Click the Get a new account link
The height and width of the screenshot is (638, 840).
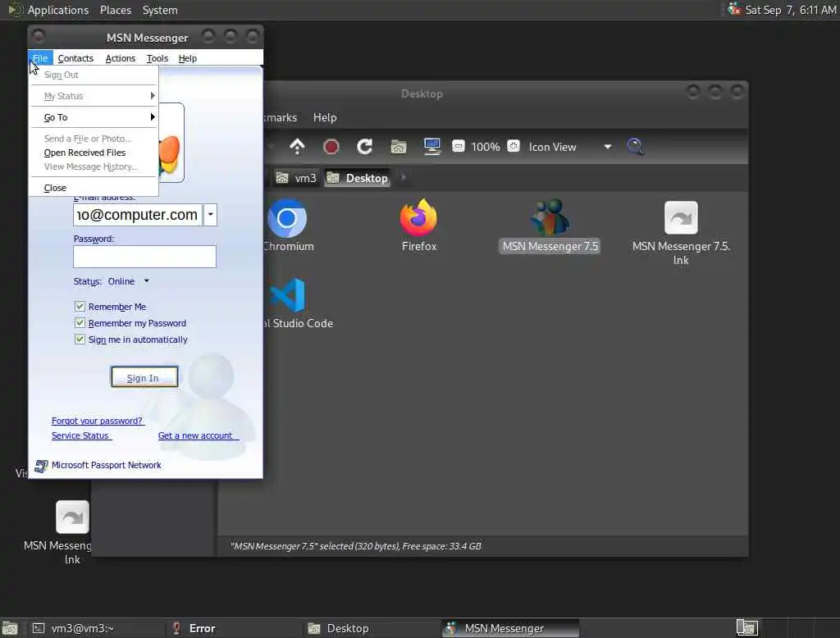pos(198,435)
